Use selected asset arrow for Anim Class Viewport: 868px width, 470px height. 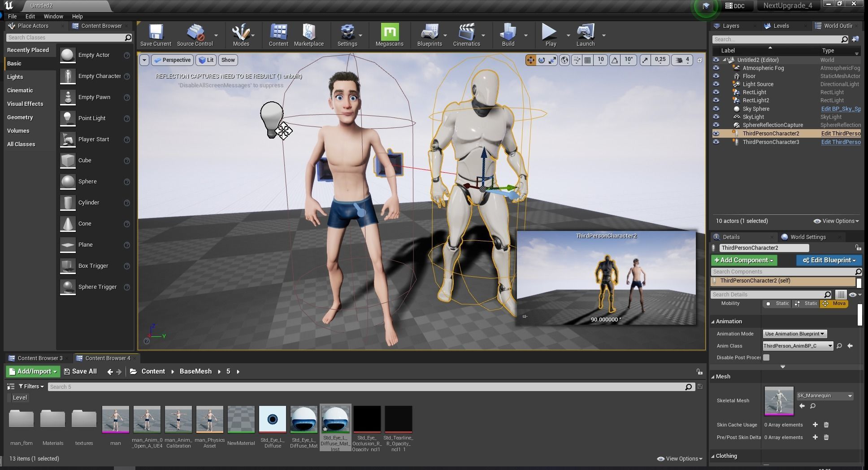click(850, 346)
